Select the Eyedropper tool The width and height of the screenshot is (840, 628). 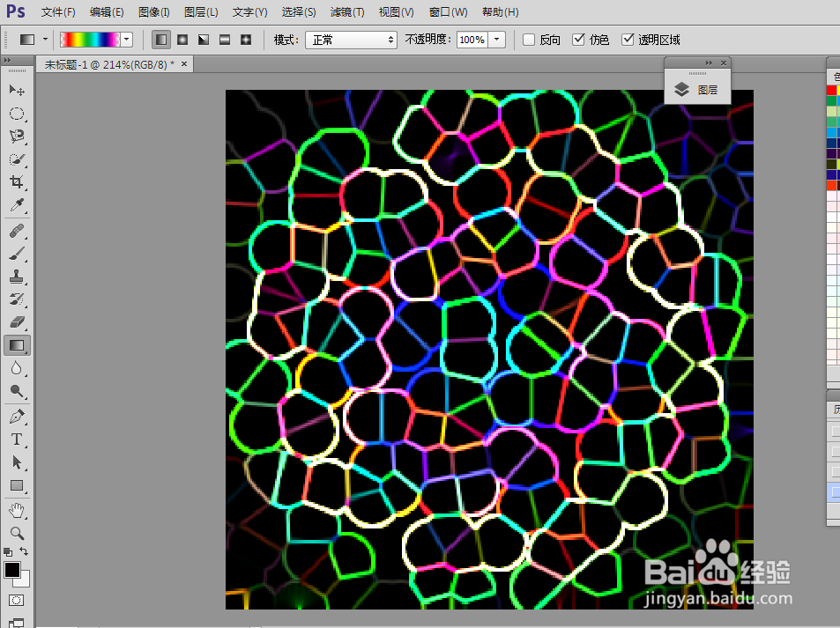(17, 205)
